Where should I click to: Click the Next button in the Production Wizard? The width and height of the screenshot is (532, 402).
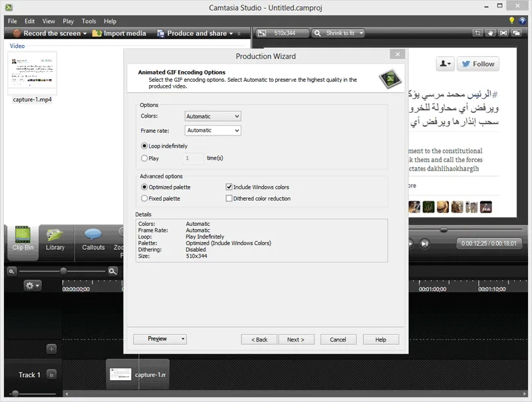[x=297, y=339]
